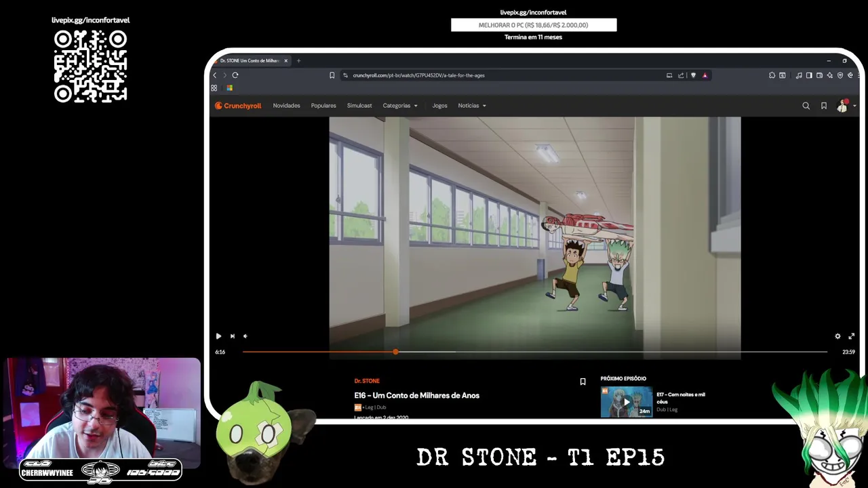Open the video player settings gear
The width and height of the screenshot is (868, 488).
pos(837,336)
